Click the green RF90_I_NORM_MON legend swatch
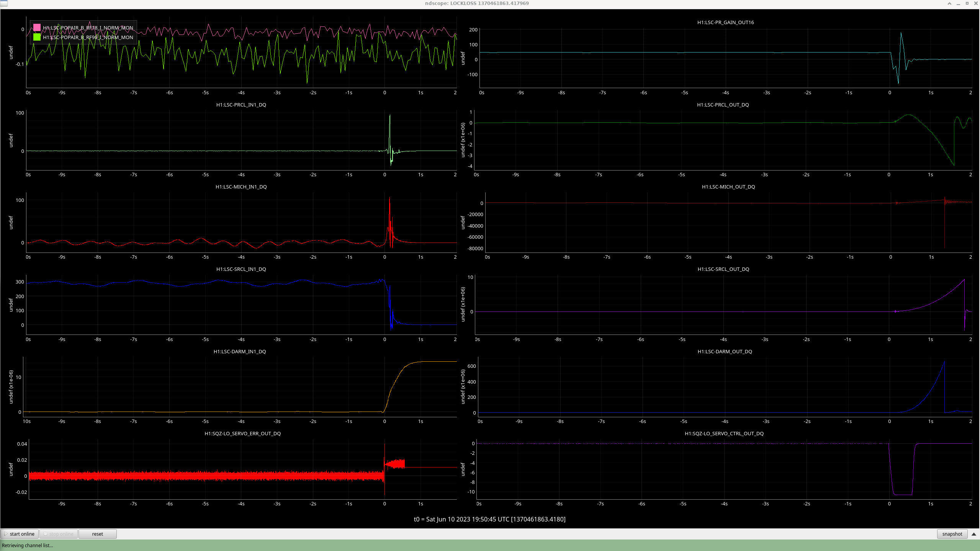Image resolution: width=980 pixels, height=551 pixels. coord(37,37)
